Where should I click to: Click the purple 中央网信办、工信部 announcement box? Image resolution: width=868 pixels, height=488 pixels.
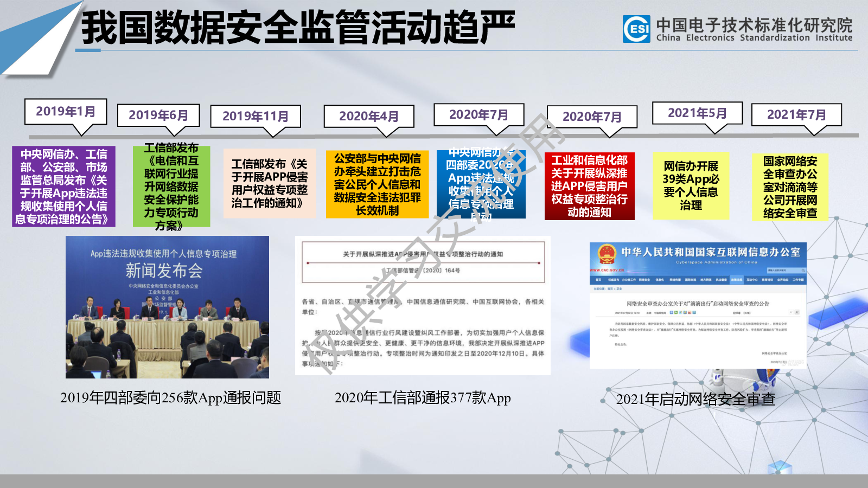(63, 187)
